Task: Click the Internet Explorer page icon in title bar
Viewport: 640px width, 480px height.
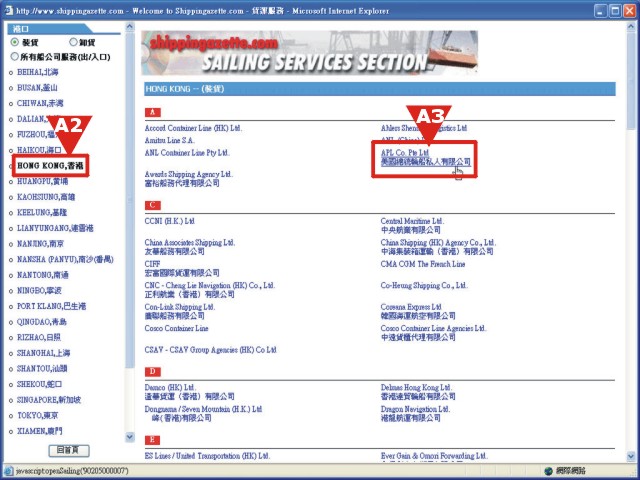Action: tap(8, 10)
